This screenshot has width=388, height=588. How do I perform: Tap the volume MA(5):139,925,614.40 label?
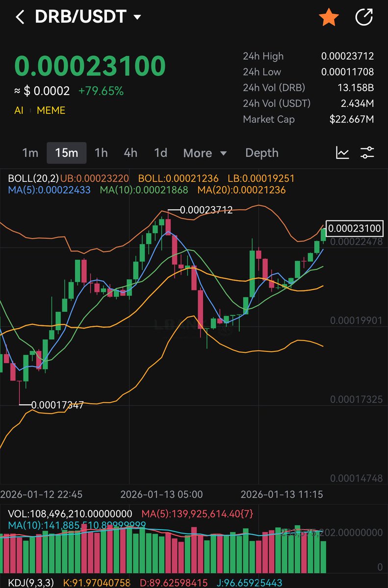click(197, 514)
